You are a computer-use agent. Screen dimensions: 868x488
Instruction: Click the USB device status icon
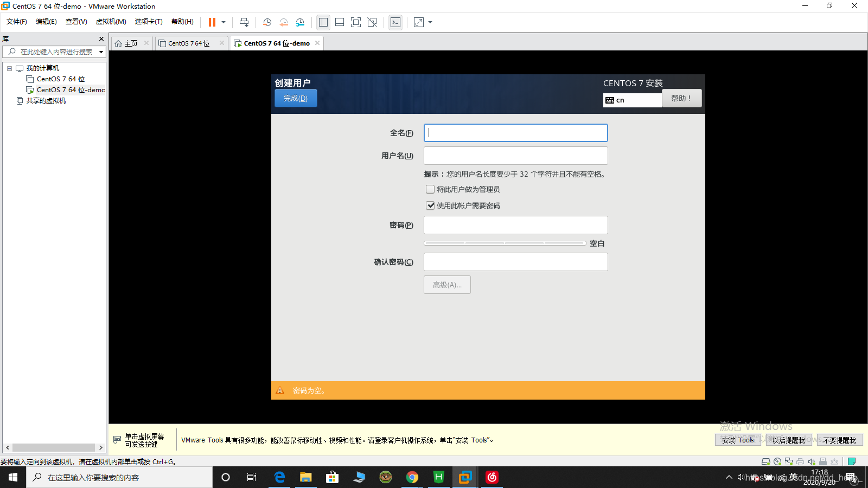pos(823,462)
